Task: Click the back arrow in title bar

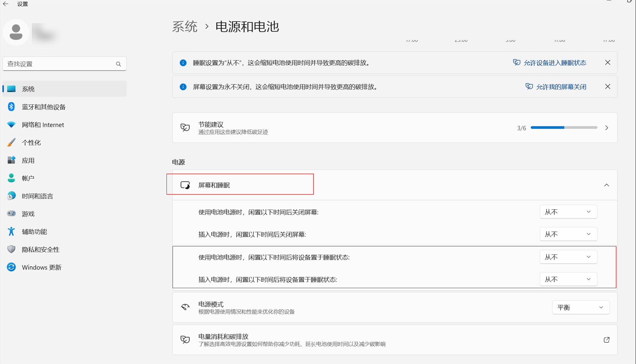Action: point(6,4)
